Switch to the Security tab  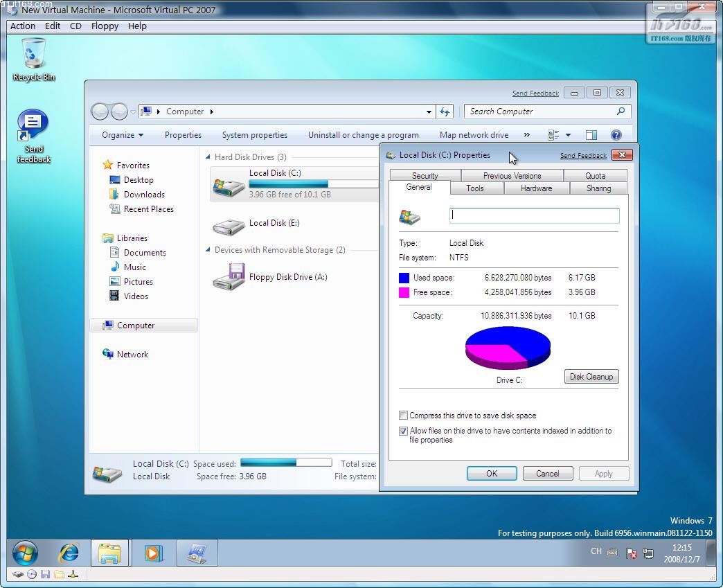point(425,176)
